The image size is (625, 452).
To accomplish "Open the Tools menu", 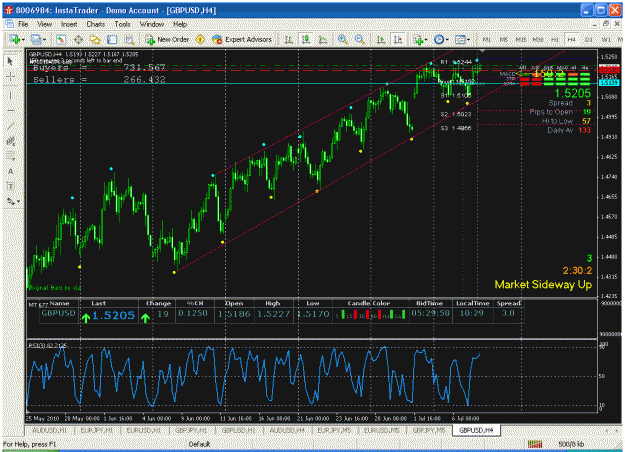I will tap(122, 24).
